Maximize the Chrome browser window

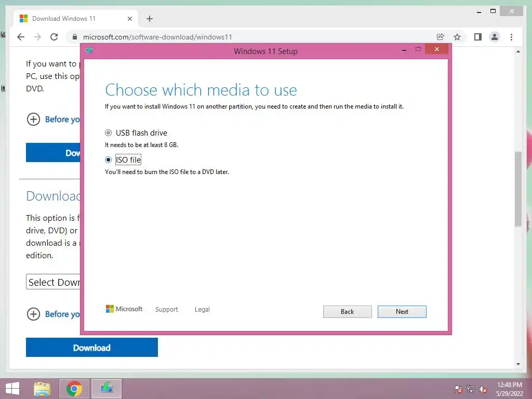tap(493, 11)
